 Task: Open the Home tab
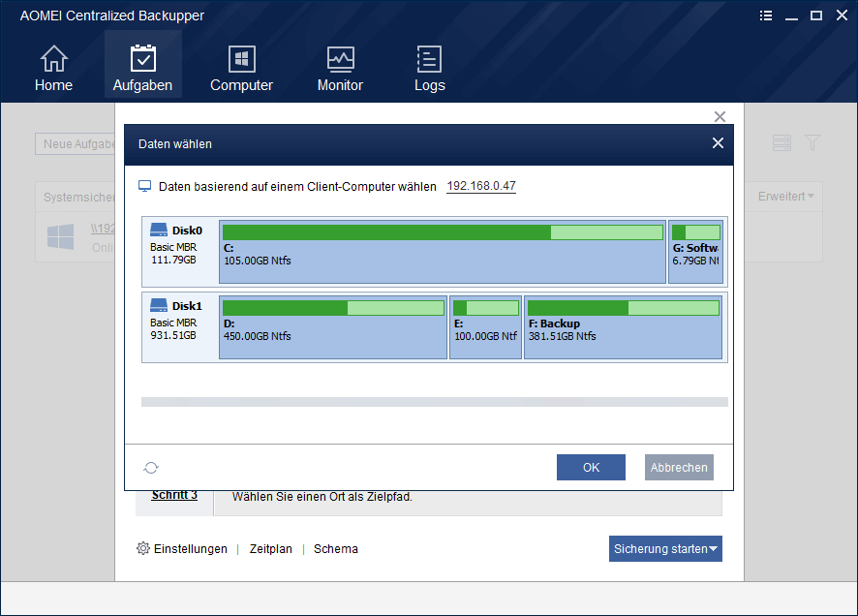(53, 68)
